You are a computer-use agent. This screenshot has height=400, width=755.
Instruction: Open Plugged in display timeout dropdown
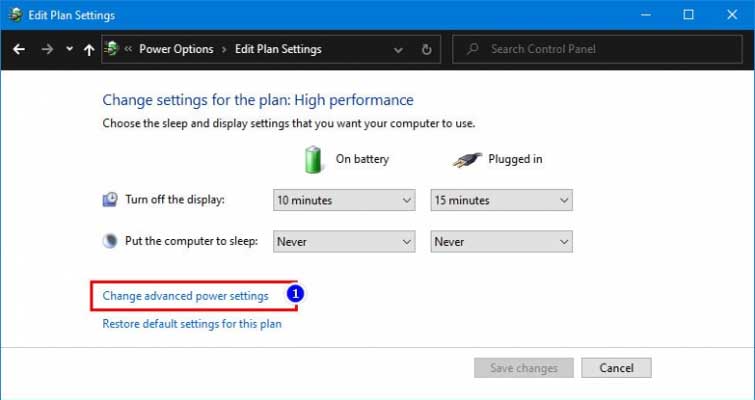[x=502, y=200]
